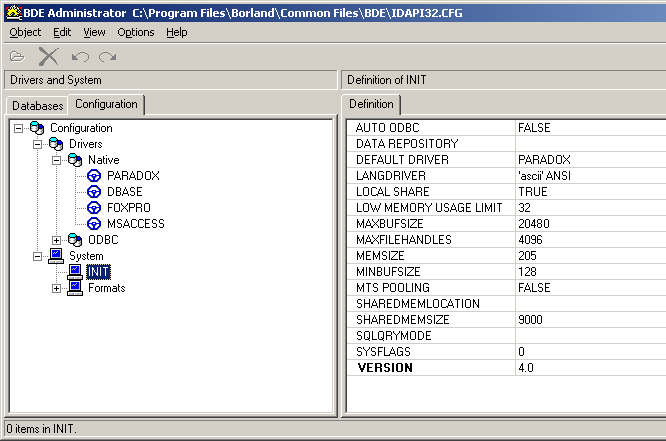This screenshot has width=666, height=441.
Task: Open the Help menu
Action: (x=177, y=32)
